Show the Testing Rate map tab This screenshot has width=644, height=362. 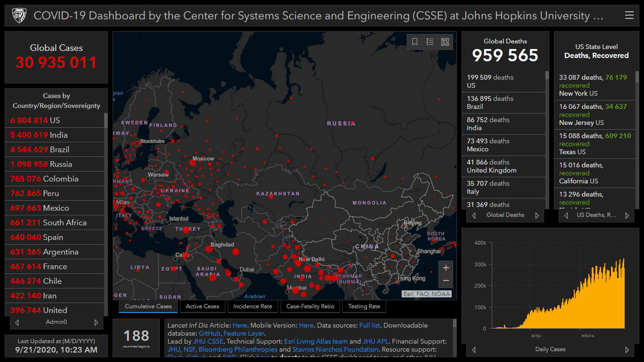tap(364, 306)
